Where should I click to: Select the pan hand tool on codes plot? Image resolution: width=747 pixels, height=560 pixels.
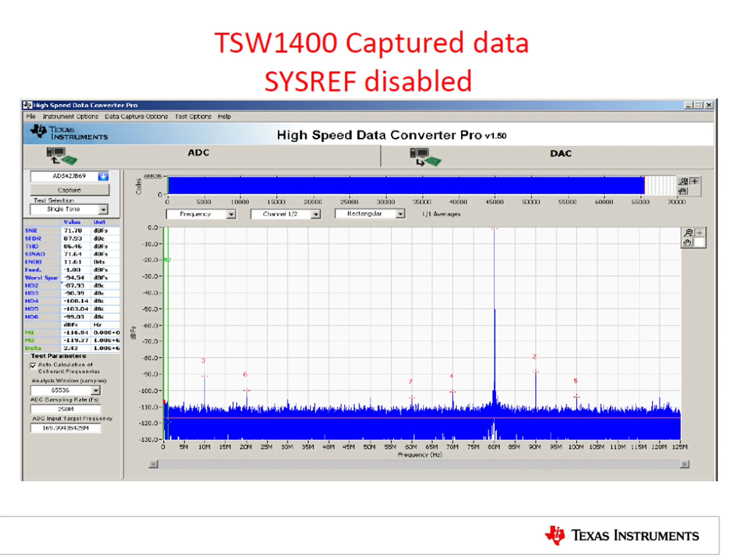683,191
